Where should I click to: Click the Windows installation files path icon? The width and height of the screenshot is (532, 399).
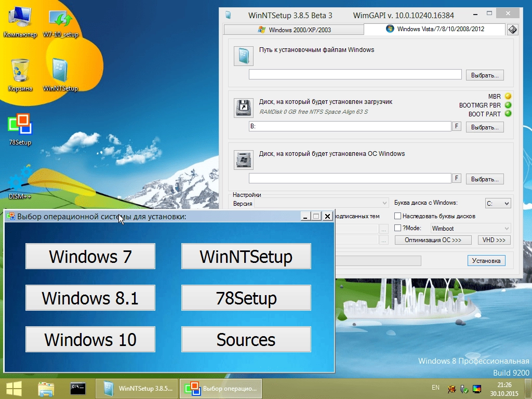[x=244, y=56]
